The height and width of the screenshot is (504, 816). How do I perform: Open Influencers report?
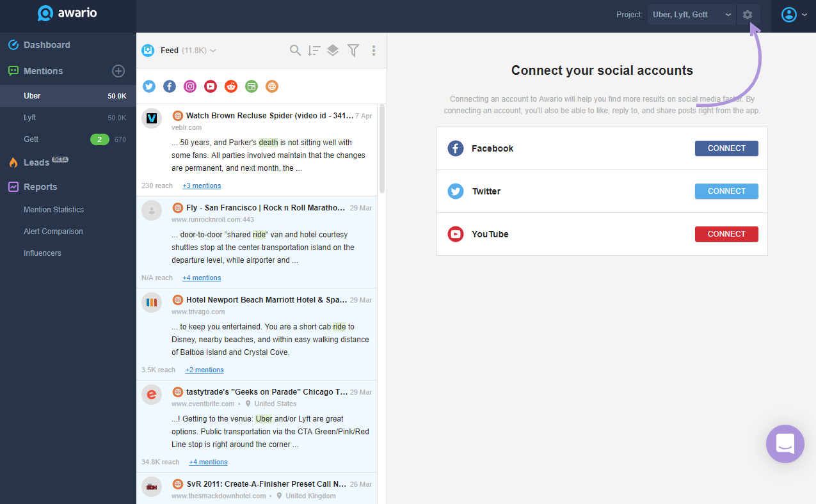click(x=42, y=253)
